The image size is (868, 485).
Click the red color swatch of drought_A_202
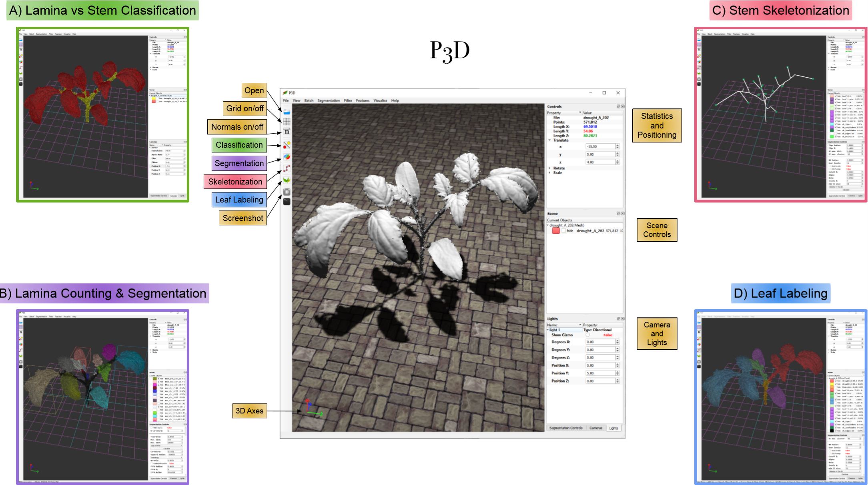pyautogui.click(x=555, y=230)
